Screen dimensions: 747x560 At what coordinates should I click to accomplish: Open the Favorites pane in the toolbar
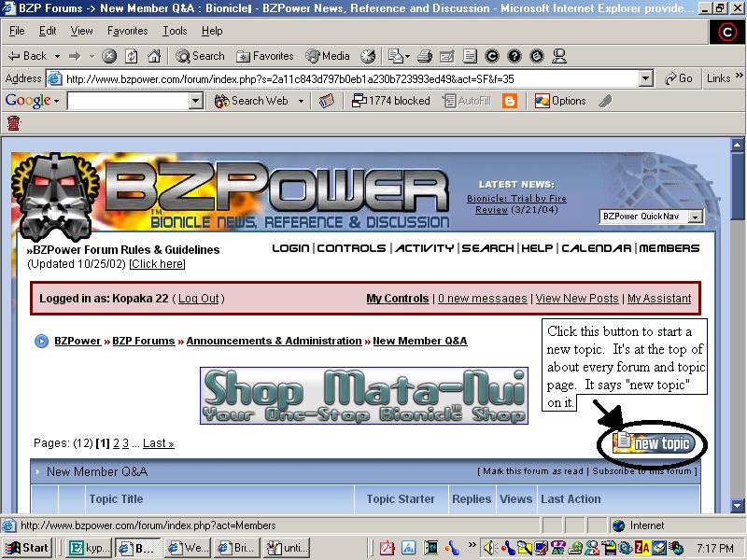click(x=265, y=56)
